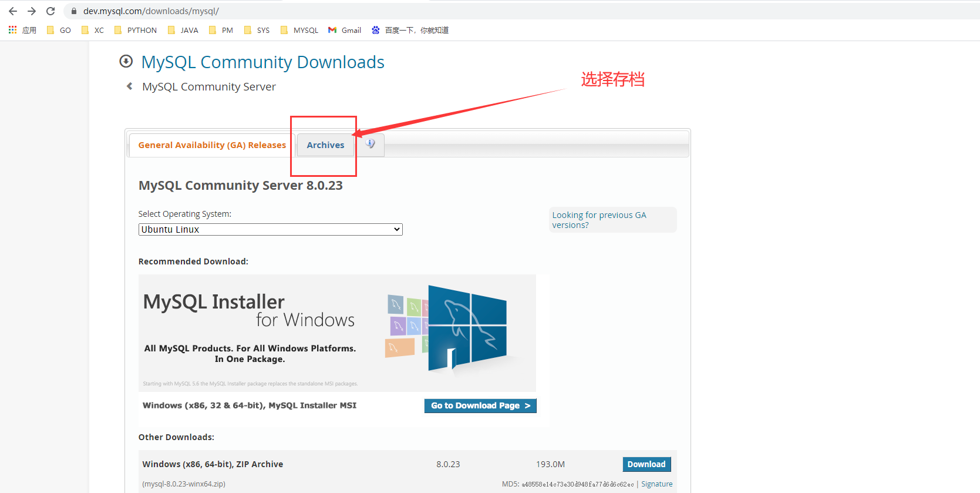Reload the page with refresh icon
The height and width of the screenshot is (493, 980).
tap(50, 11)
